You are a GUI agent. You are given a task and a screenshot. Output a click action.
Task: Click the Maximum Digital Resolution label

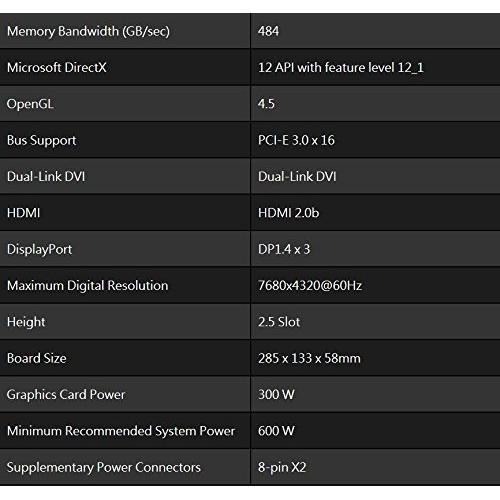(x=88, y=286)
